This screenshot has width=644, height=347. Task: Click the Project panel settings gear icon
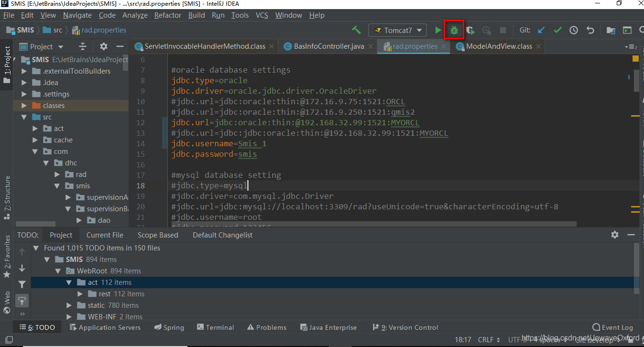coord(104,46)
